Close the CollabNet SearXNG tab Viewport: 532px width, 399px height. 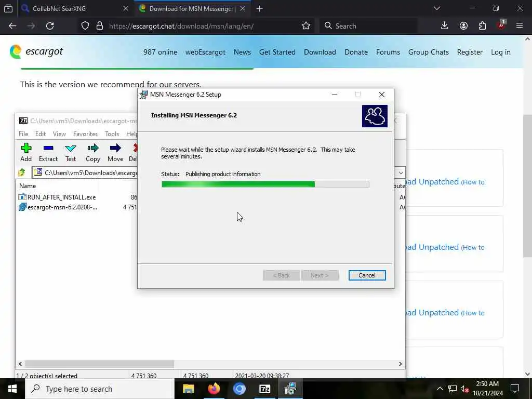(126, 8)
